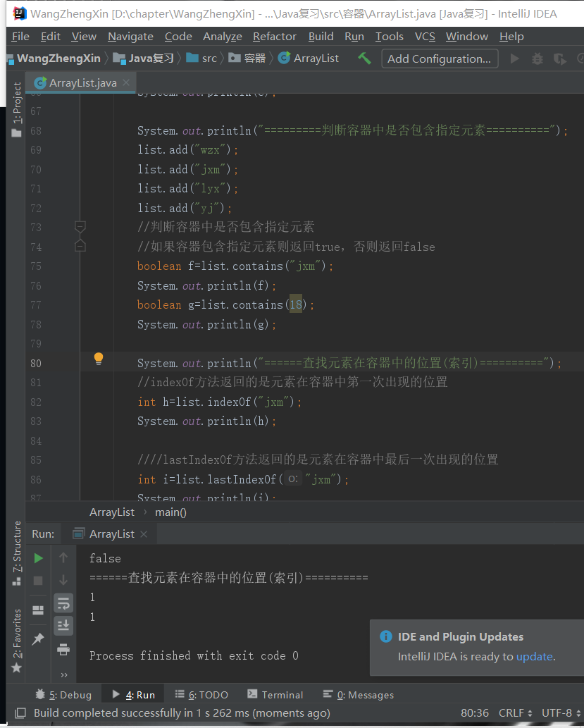Click the Stop square in the Run panel
Viewport: 584px width, 728px height.
tap(39, 581)
